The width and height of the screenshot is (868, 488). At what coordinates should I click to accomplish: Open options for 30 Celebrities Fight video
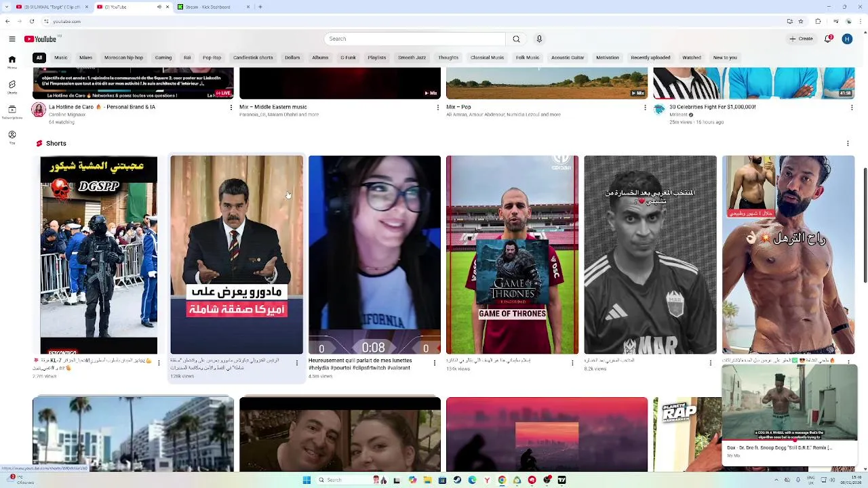click(x=852, y=107)
